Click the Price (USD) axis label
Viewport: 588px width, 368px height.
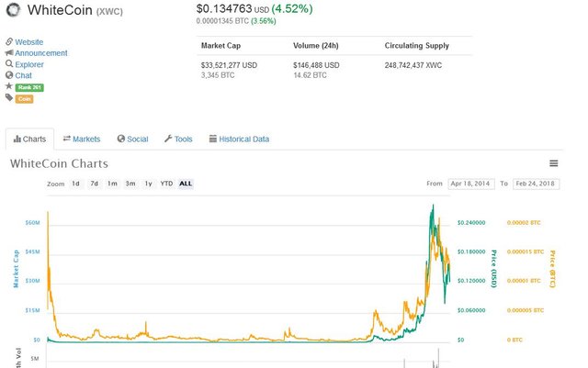tap(493, 269)
